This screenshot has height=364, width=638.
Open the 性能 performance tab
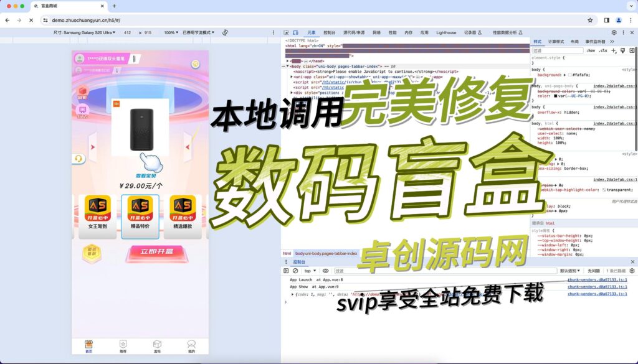coord(393,32)
